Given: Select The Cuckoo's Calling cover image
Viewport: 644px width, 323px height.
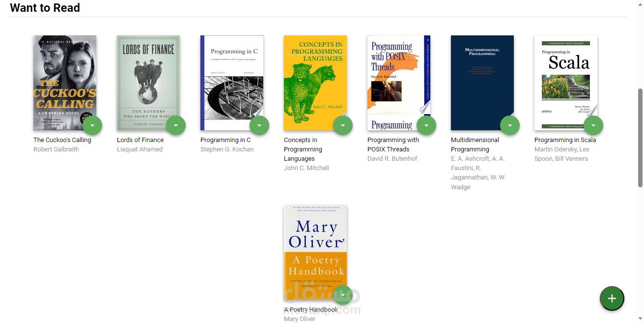Looking at the screenshot, I should coord(65,83).
